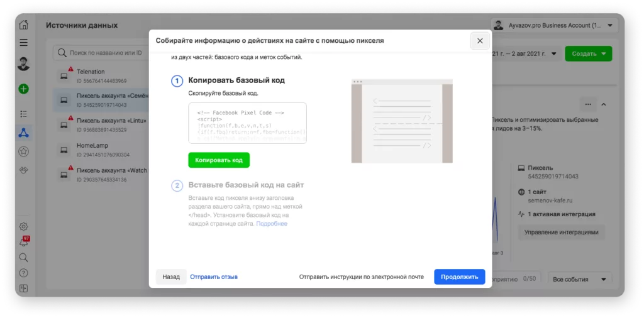Open the hamburger menu in the sidebar
Image resolution: width=644 pixels, height=318 pixels.
click(x=24, y=42)
